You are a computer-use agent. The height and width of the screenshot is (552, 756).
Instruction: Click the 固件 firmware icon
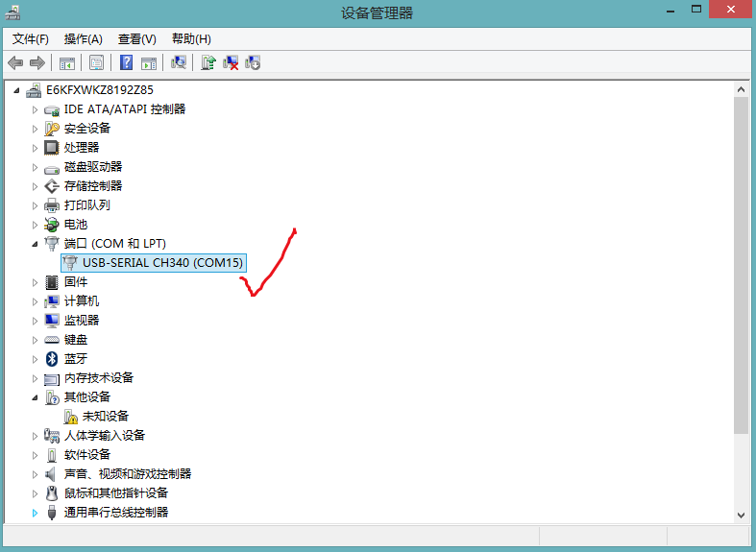pyautogui.click(x=52, y=282)
